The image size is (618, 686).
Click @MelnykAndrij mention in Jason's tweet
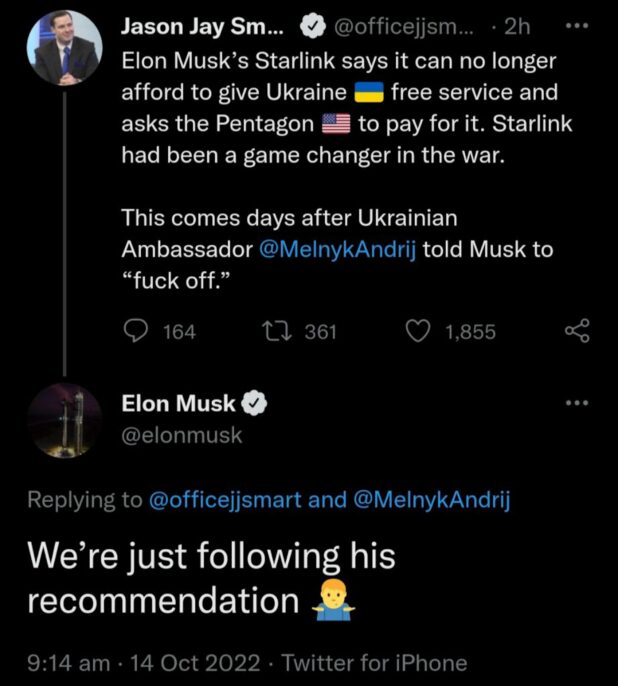(x=338, y=248)
